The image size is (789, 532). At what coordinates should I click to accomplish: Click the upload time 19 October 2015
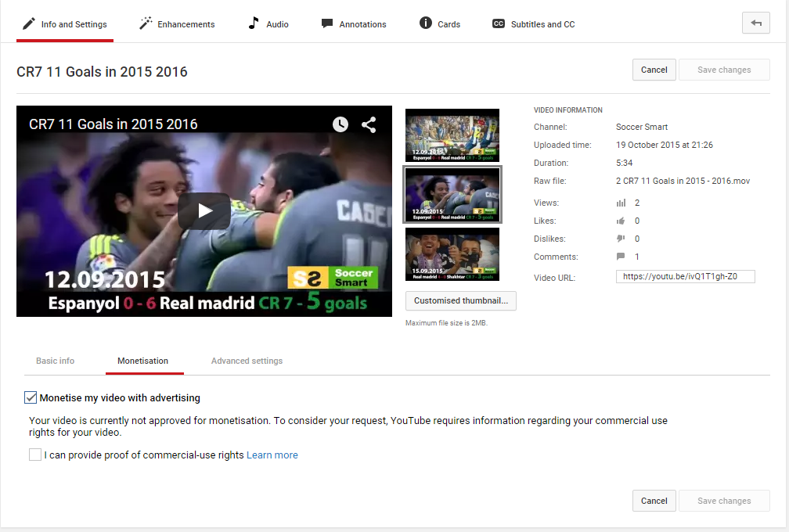(665, 145)
